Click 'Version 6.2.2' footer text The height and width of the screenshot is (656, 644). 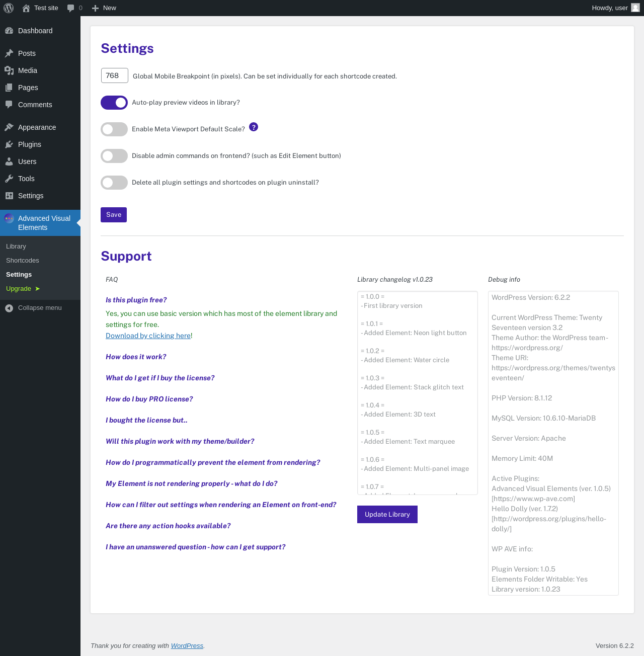tap(615, 646)
